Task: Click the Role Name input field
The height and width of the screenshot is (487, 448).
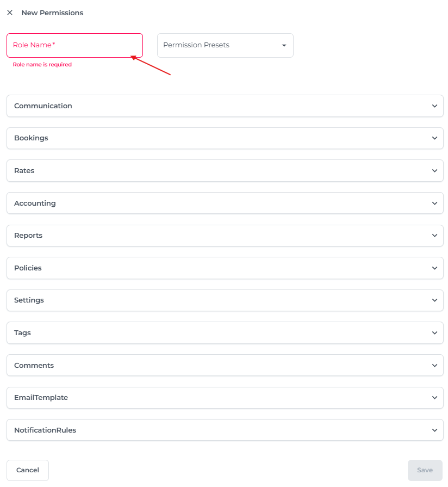Action: coord(74,45)
